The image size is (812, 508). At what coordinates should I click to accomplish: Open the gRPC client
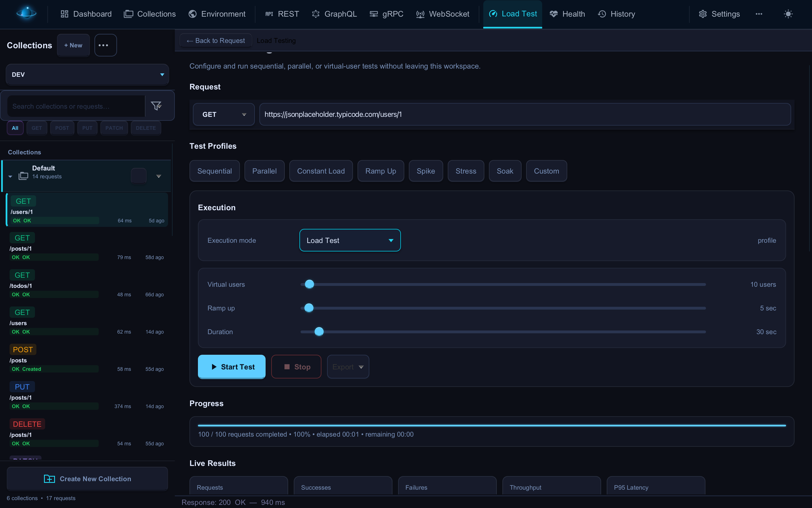coord(387,14)
